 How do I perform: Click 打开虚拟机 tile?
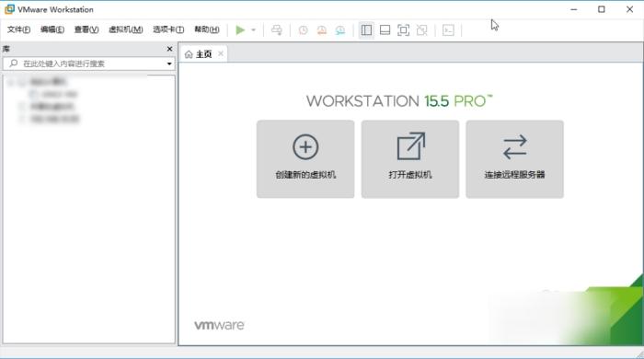410,159
